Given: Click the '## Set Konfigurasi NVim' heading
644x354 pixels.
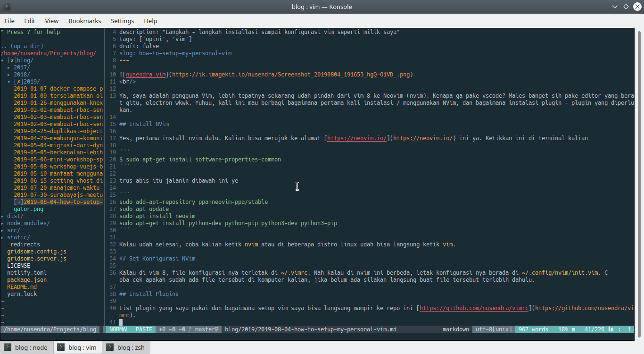Looking at the screenshot, I should coord(157,259).
